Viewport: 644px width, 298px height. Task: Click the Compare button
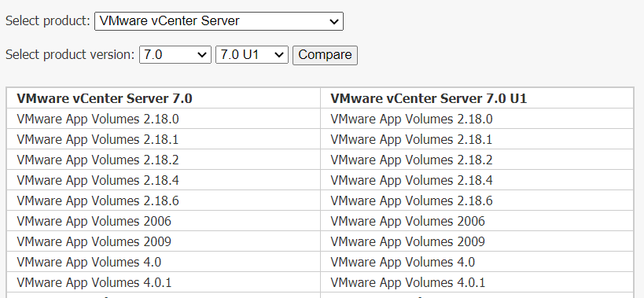coord(325,55)
